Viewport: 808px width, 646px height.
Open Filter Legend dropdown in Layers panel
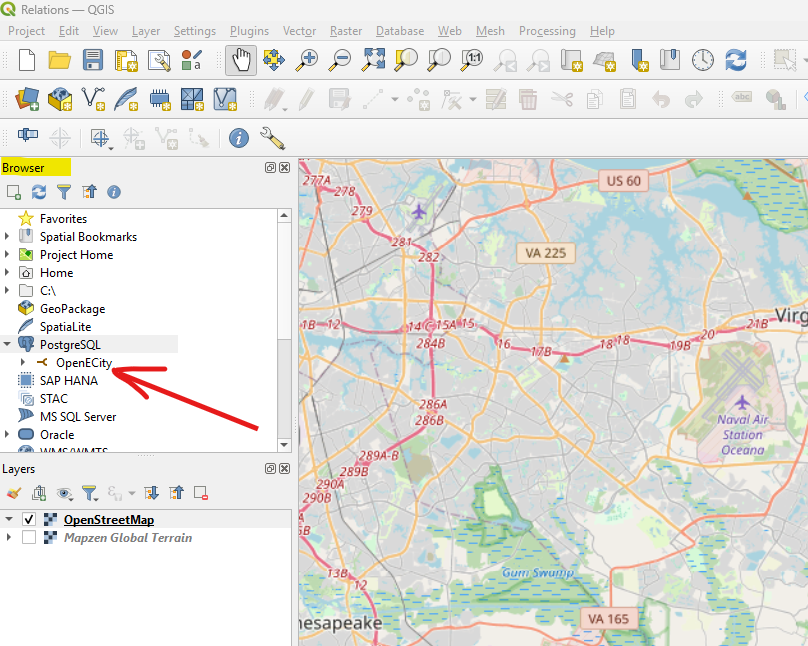point(90,494)
